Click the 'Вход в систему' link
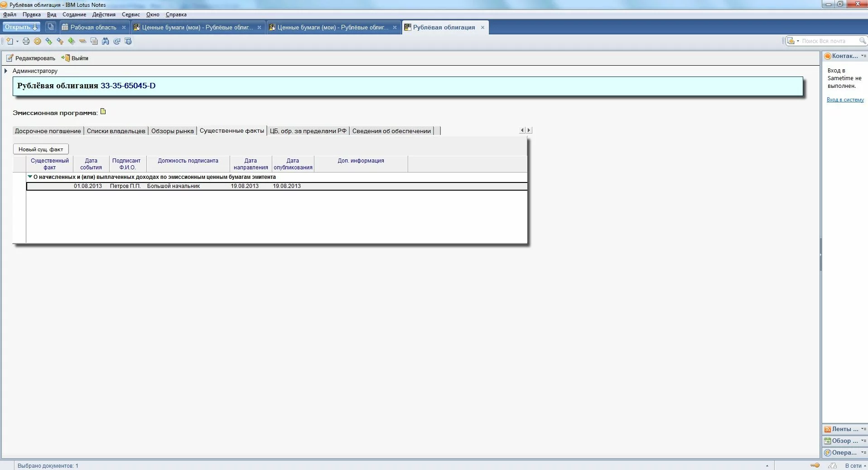This screenshot has height=470, width=868. [x=845, y=100]
